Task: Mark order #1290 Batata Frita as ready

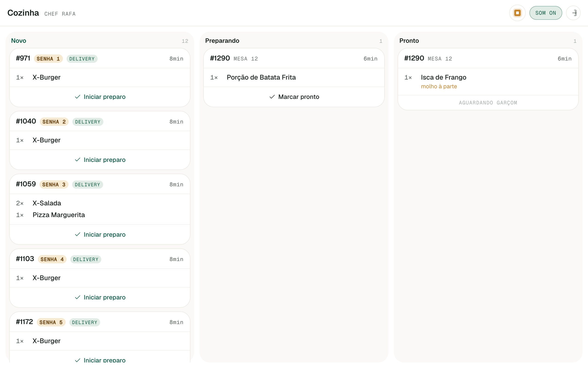Action: click(294, 97)
